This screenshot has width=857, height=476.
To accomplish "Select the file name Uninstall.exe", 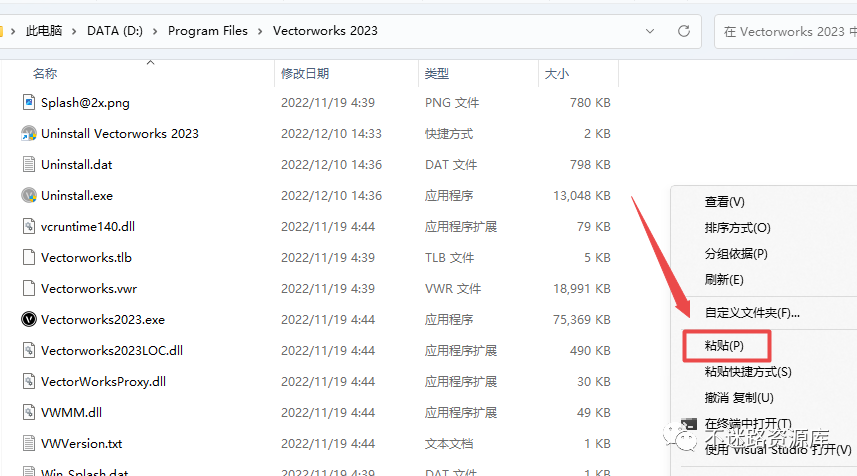I will [x=77, y=196].
